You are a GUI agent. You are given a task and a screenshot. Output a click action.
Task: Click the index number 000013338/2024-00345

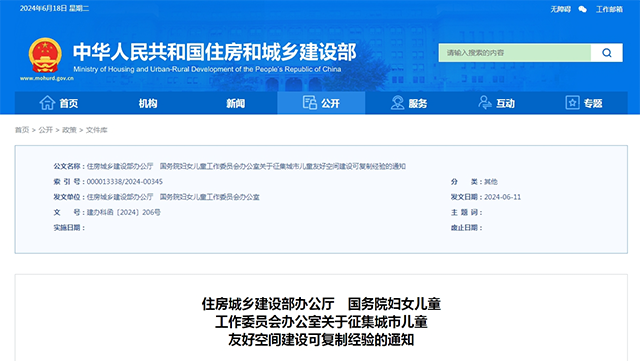(124, 181)
